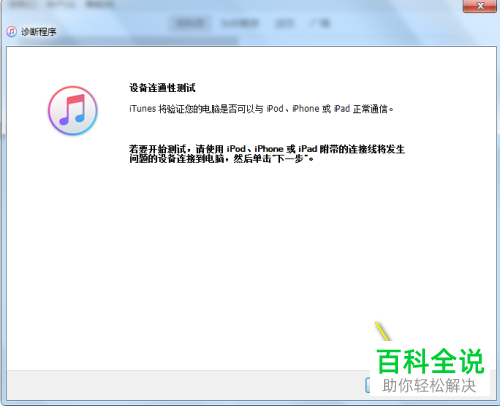This screenshot has width=500, height=406.
Task: Click the line starting 'iTunes 将验证您的电脑'
Action: [261, 109]
